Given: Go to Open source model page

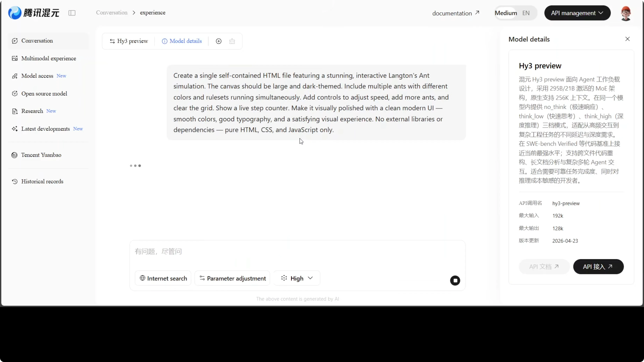Looking at the screenshot, I should pos(44,94).
